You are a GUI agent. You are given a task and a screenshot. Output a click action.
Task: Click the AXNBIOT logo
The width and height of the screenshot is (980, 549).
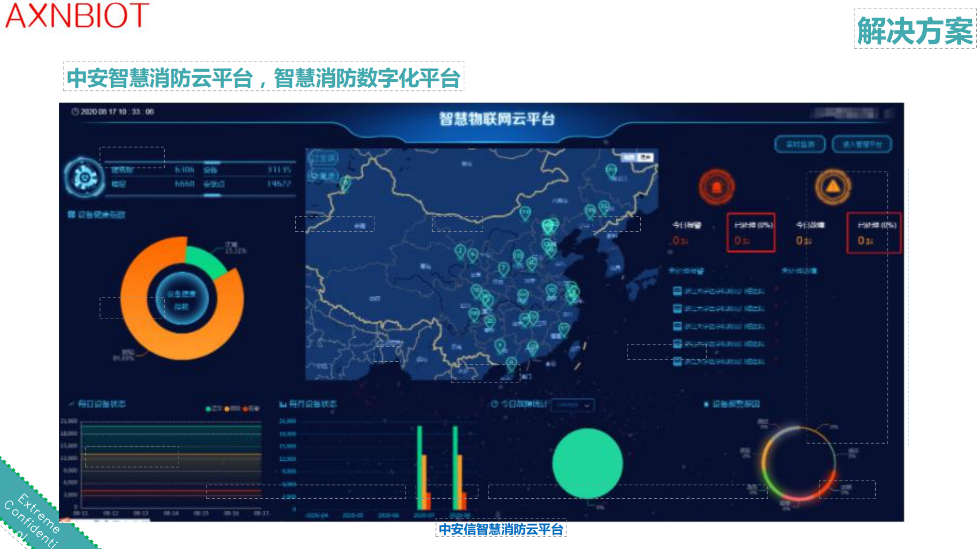coord(78,15)
